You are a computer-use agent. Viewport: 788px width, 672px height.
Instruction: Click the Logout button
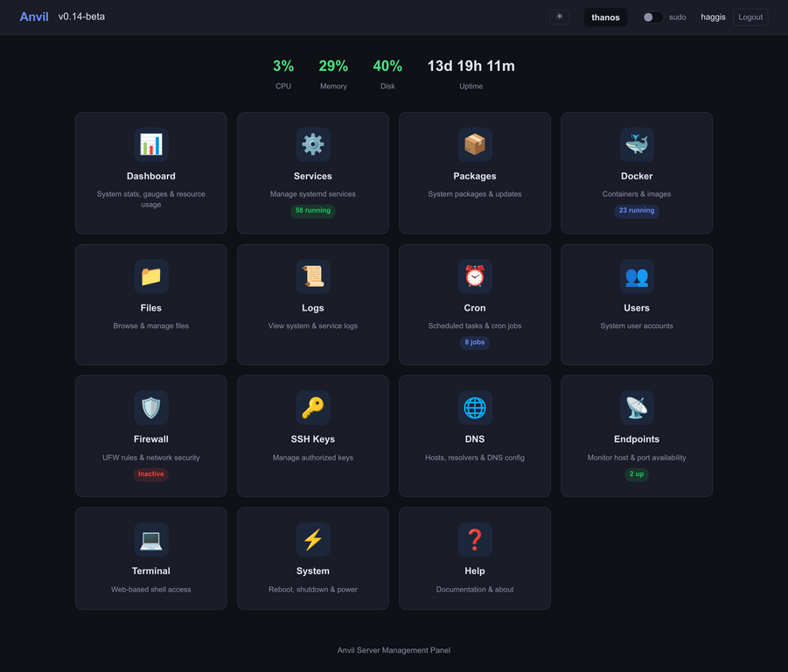point(750,17)
